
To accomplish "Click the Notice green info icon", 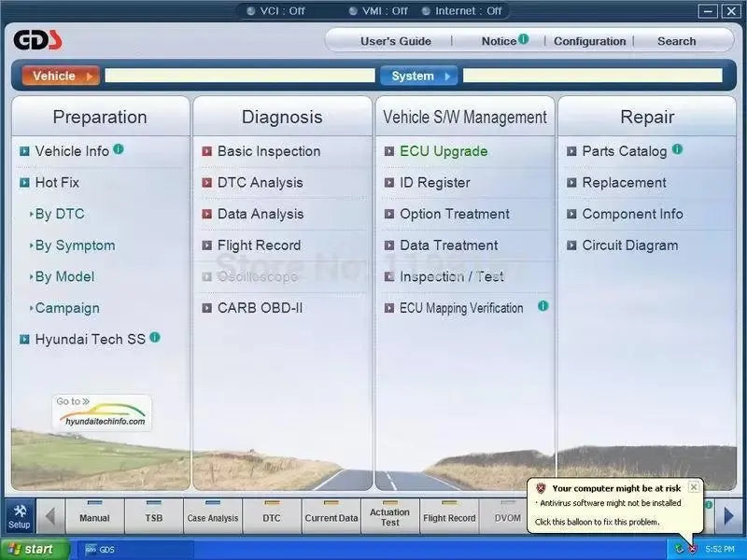I will coord(522,40).
